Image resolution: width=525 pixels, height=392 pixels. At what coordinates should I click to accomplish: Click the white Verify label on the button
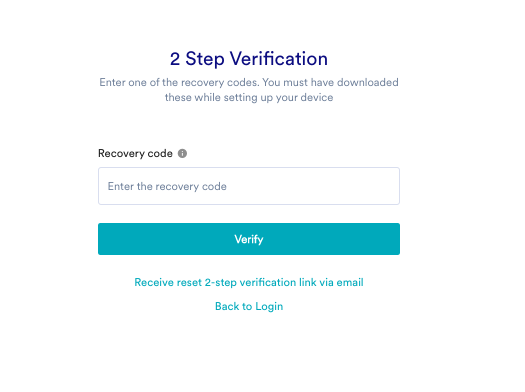tap(249, 239)
